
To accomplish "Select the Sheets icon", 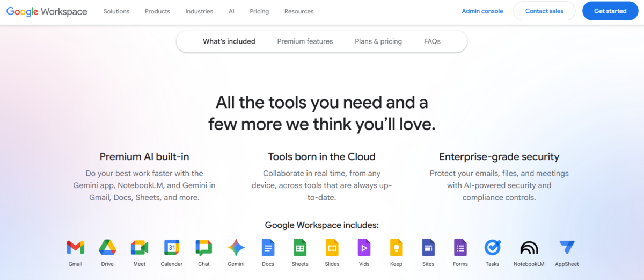I will 300,248.
